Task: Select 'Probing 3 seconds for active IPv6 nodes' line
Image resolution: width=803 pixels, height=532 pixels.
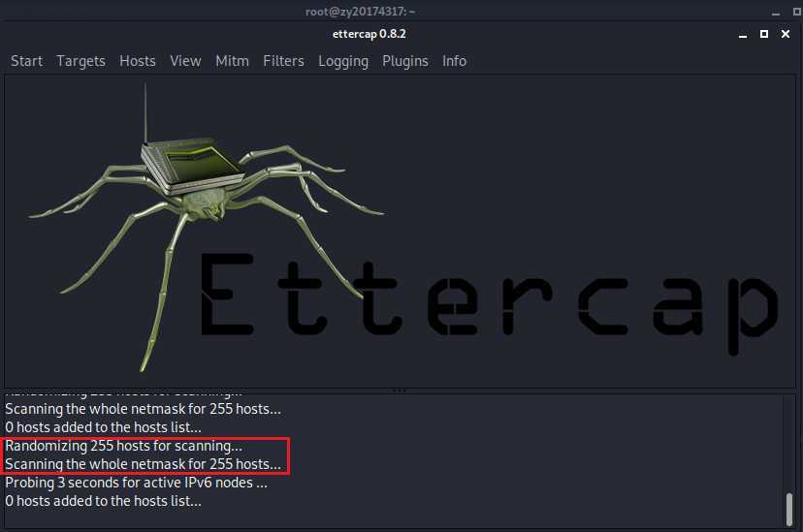Action: pos(136,483)
